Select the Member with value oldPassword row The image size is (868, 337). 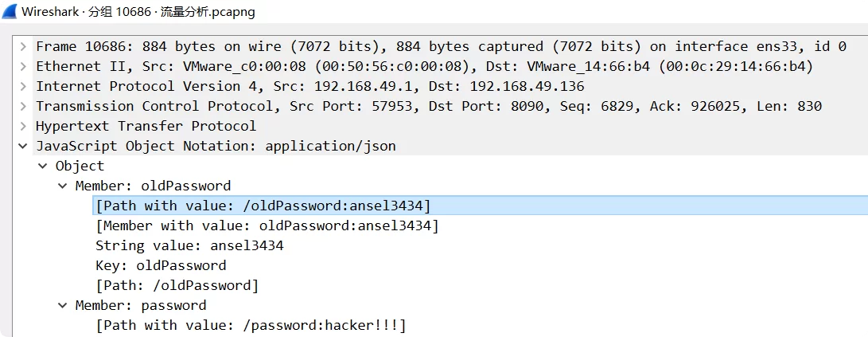(x=267, y=226)
